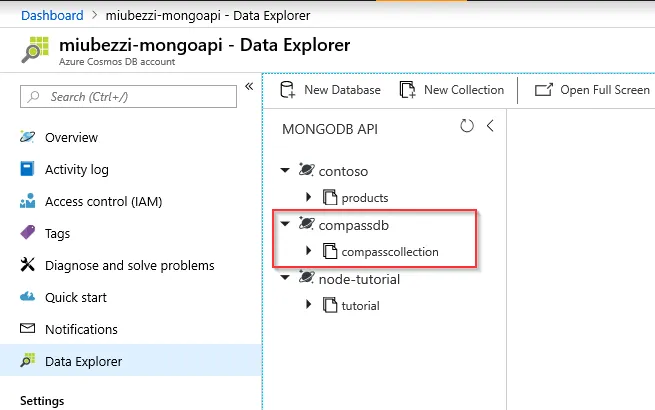This screenshot has height=410, width=655.
Task: Refresh the MongoDB API tree
Action: (x=467, y=126)
